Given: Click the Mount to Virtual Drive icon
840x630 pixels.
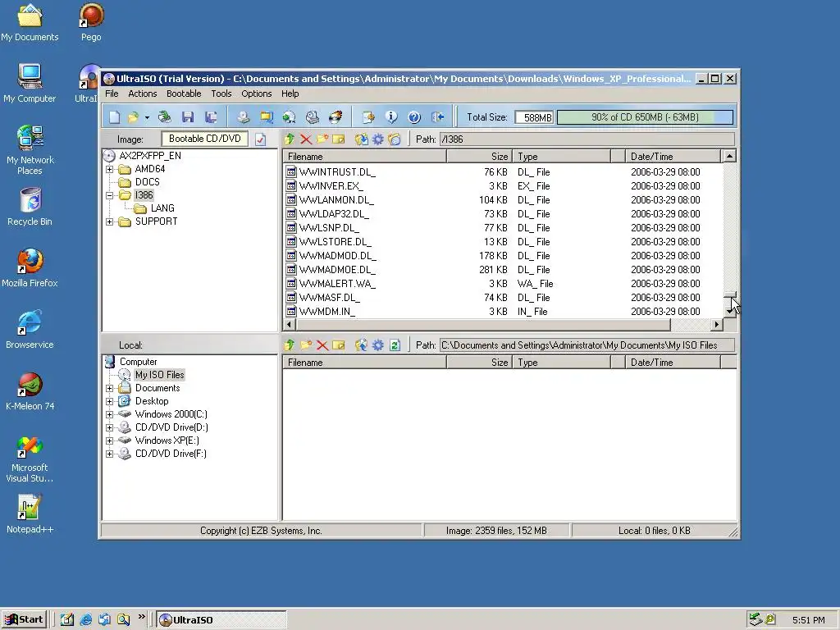Looking at the screenshot, I should pyautogui.click(x=313, y=116).
